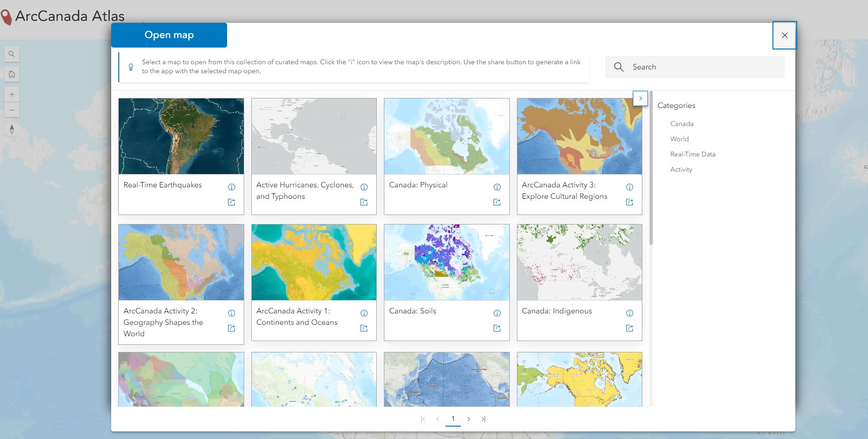Open the Canada: Soils thumbnail

(x=447, y=262)
